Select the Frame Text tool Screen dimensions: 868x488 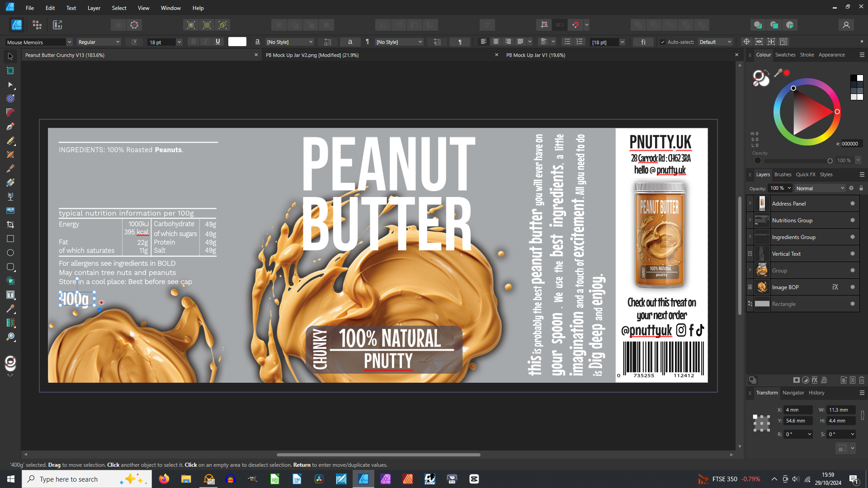coord(10,295)
